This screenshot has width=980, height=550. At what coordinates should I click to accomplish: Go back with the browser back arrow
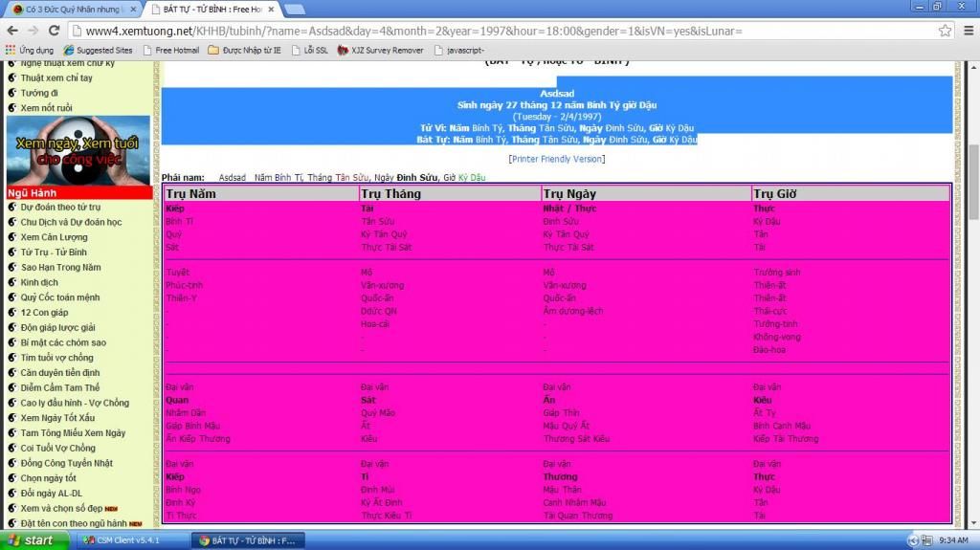click(x=12, y=31)
